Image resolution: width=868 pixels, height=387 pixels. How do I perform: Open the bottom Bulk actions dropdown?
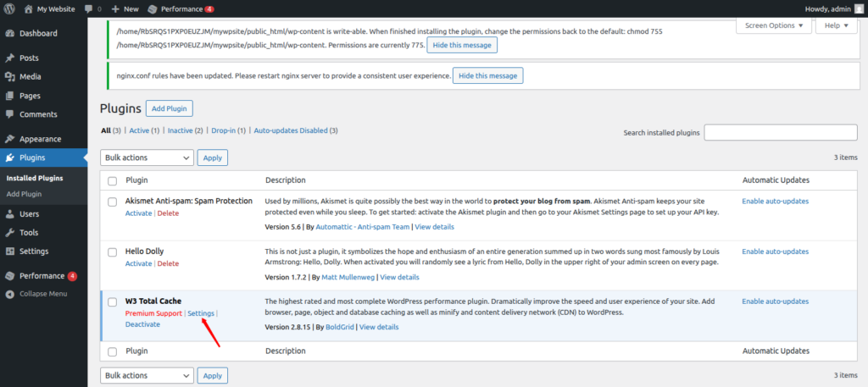pos(147,375)
